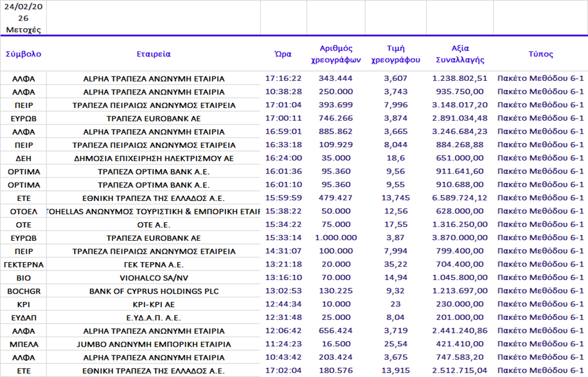Select value cell 230.000,00
The image size is (588, 377).
[459, 304]
